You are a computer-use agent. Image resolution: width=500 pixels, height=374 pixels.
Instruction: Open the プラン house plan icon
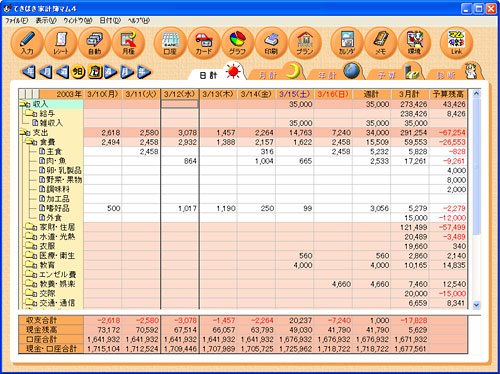click(x=305, y=43)
